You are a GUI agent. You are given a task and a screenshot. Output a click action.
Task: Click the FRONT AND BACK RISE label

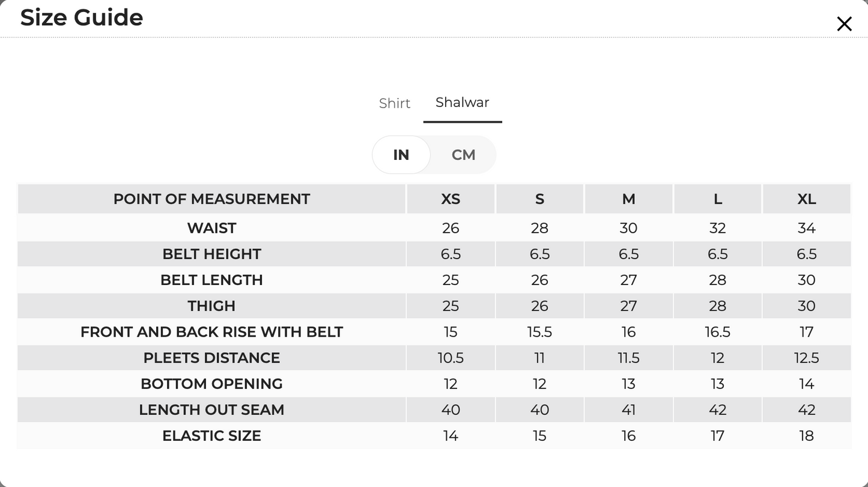[211, 332]
